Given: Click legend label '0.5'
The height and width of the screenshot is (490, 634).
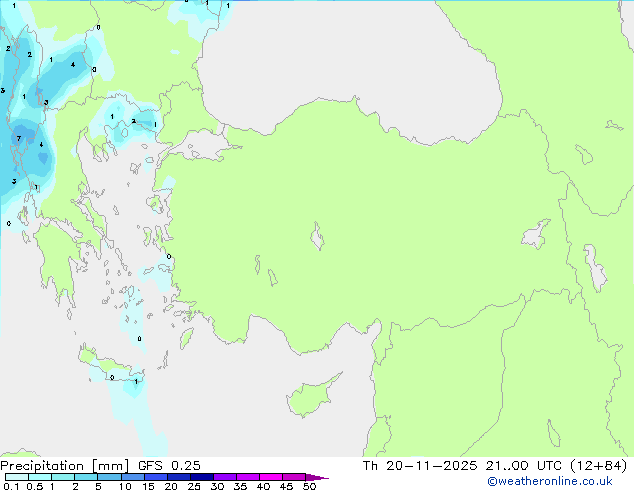Looking at the screenshot, I should click(x=35, y=486).
